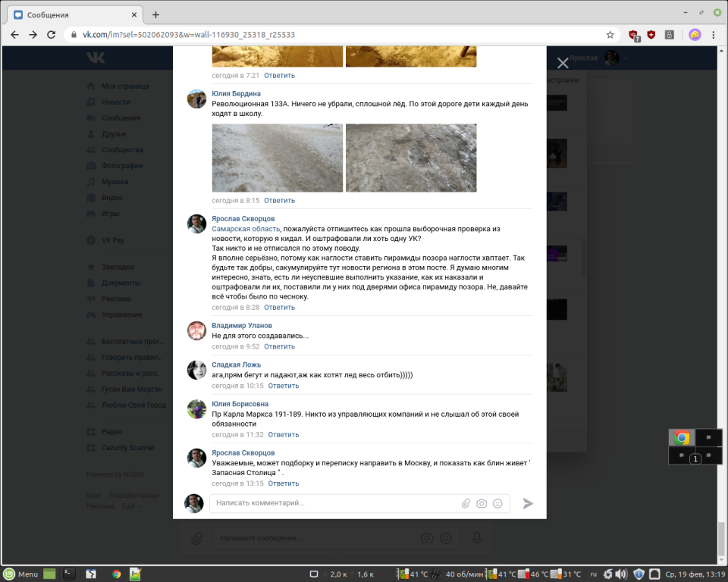The height and width of the screenshot is (582, 728).
Task: Click the Chrome profile avatar
Action: pos(695,35)
